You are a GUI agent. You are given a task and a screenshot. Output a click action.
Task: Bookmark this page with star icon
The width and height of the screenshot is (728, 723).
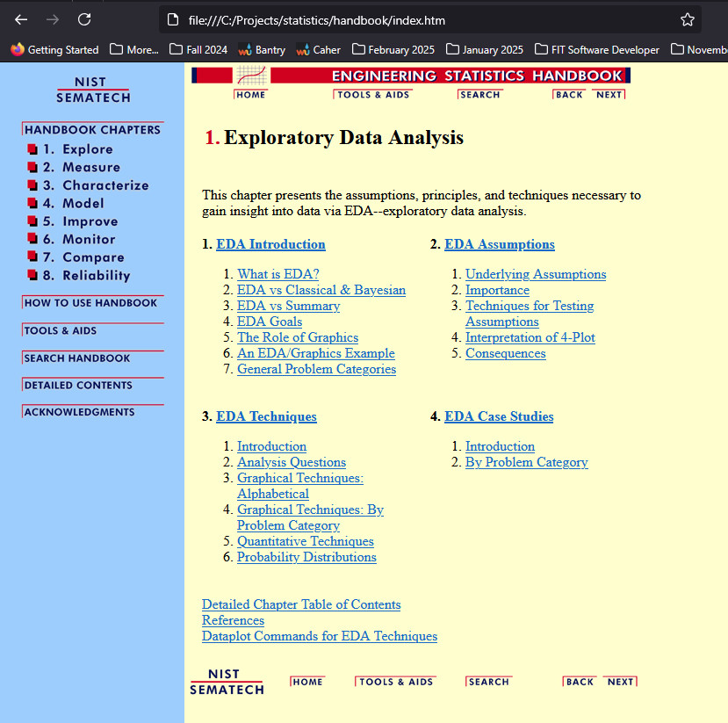(x=687, y=19)
